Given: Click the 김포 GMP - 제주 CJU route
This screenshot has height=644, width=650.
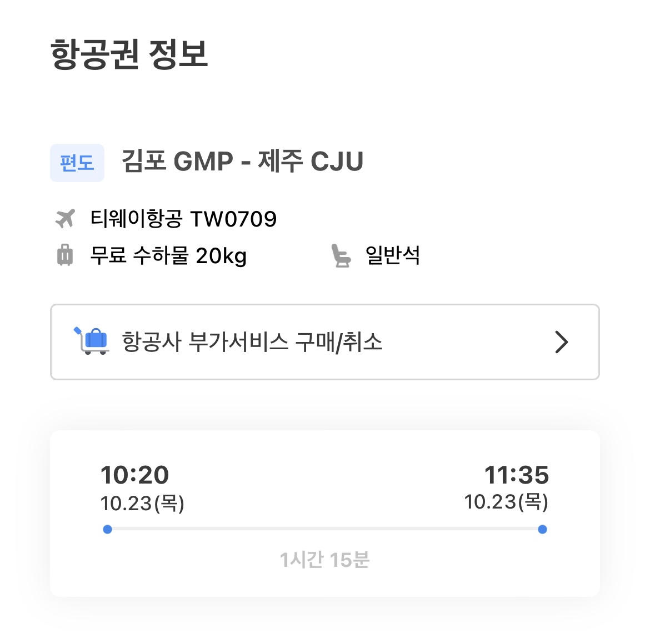Looking at the screenshot, I should (242, 162).
